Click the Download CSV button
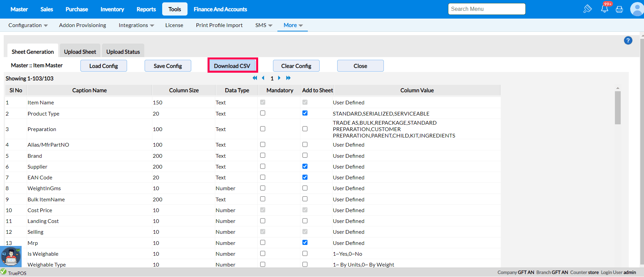 coord(232,66)
